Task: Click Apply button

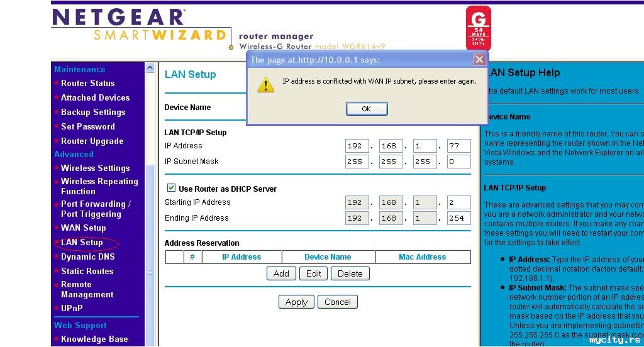Action: 296,302
